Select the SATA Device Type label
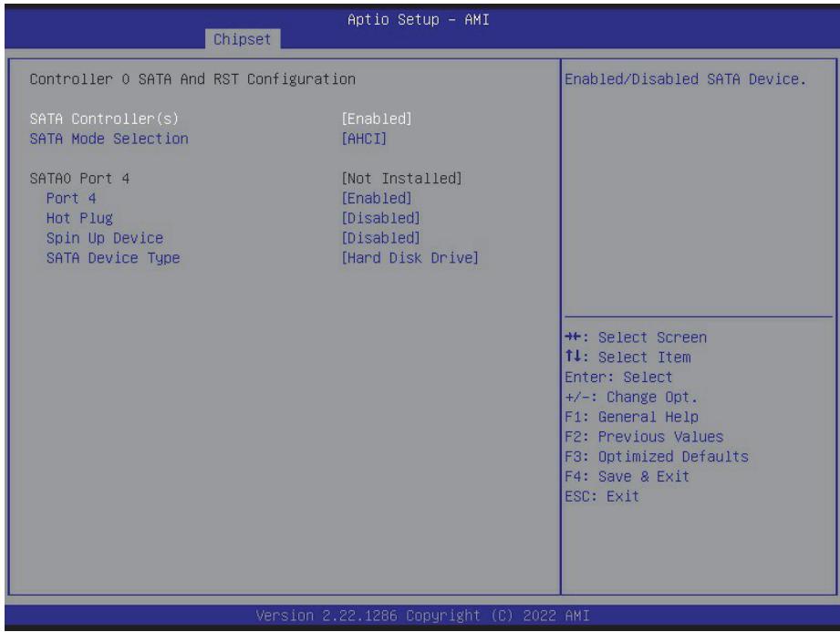 click(x=113, y=257)
